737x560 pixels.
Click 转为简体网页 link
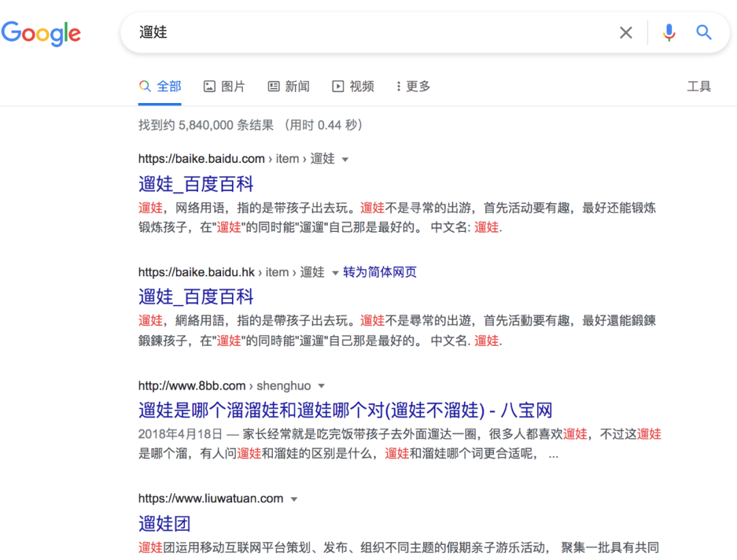380,272
